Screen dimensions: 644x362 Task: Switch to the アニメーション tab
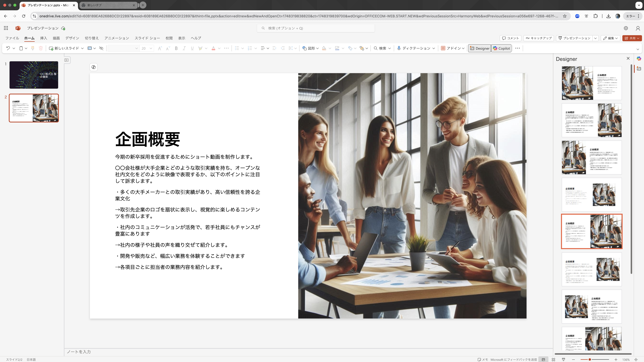tap(117, 38)
